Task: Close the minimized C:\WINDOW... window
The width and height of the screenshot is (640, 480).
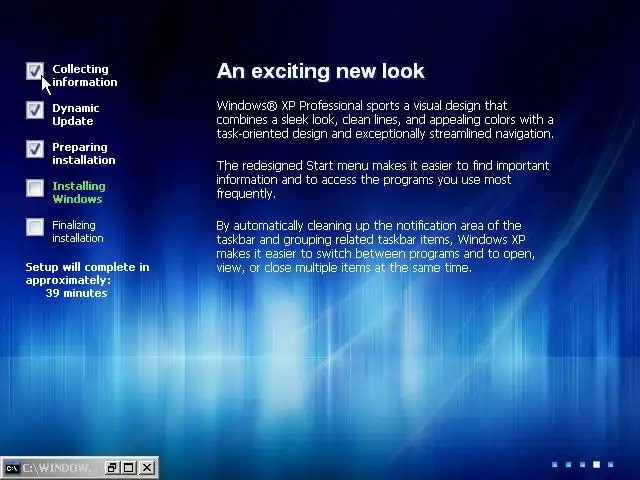Action: click(x=147, y=468)
